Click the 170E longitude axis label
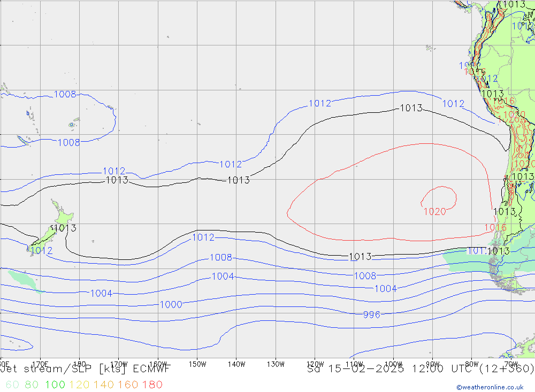Screen dimensions: 535x392 40,364
